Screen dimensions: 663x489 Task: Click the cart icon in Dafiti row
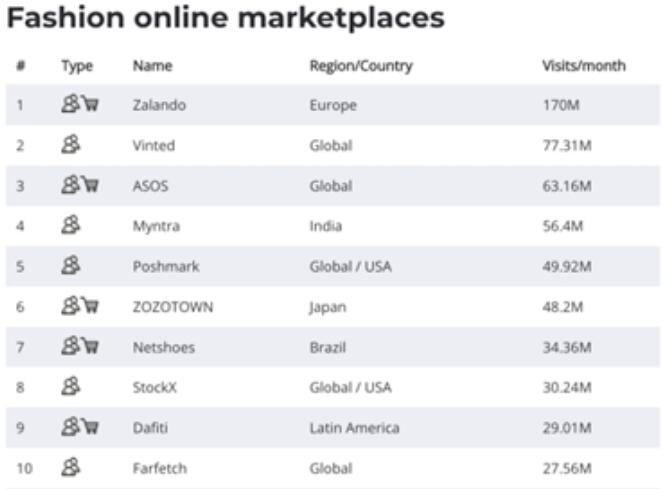point(90,427)
